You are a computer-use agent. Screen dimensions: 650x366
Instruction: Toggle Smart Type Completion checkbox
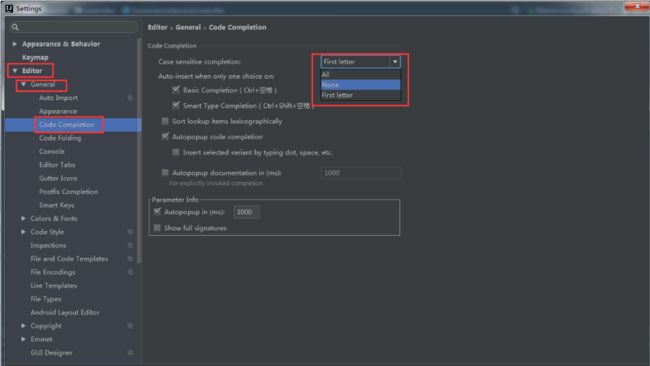[176, 105]
